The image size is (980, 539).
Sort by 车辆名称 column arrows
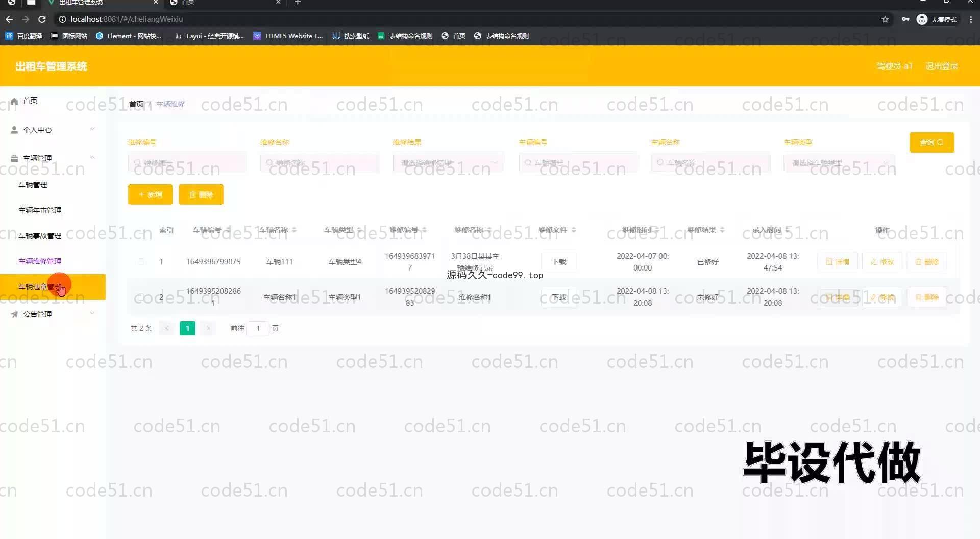(x=294, y=230)
